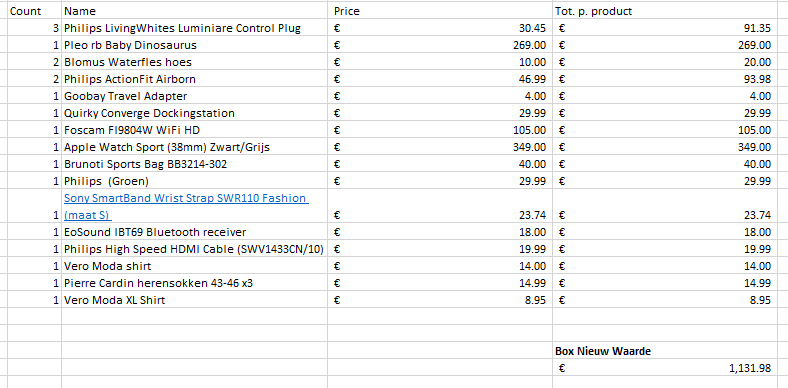788x388 pixels.
Task: Select the Philips LivingWhites Luminiare Control Plug cell
Action: coord(194,28)
